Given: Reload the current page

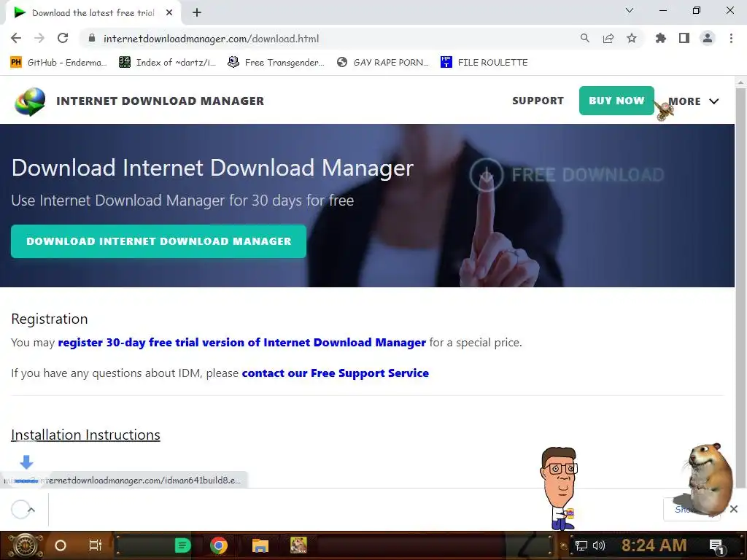Looking at the screenshot, I should [63, 39].
